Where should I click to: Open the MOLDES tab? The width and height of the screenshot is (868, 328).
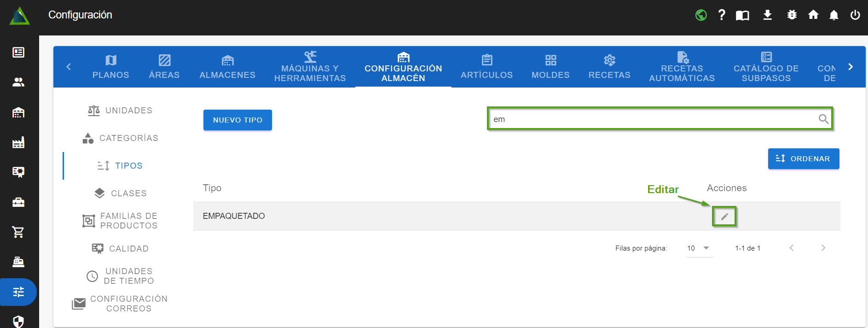click(550, 67)
